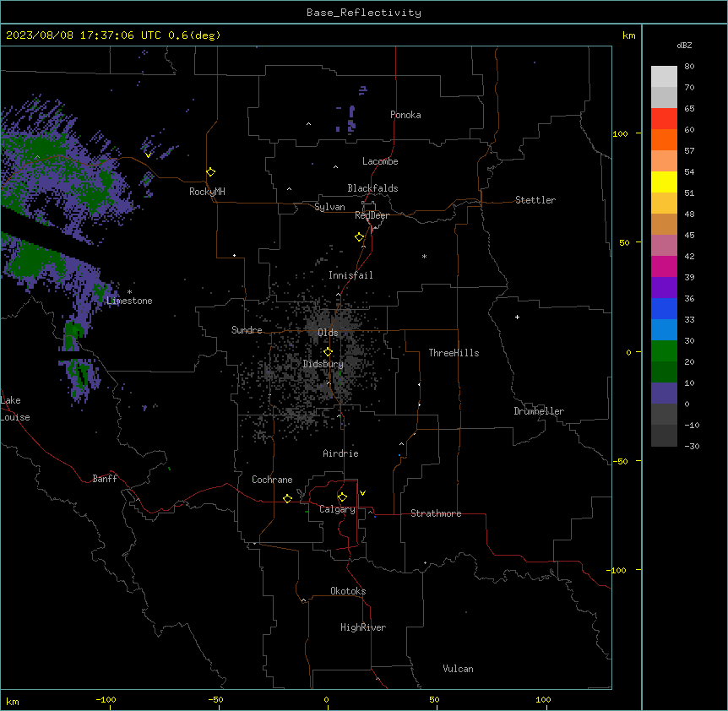The image size is (728, 711).
Task: Click the violet 36–39 dBZ legend swatch
Action: [664, 288]
